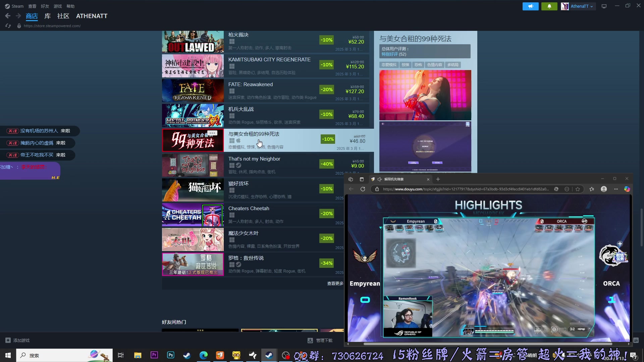
Task: Open 枪火裁决 game listing
Action: click(x=265, y=42)
